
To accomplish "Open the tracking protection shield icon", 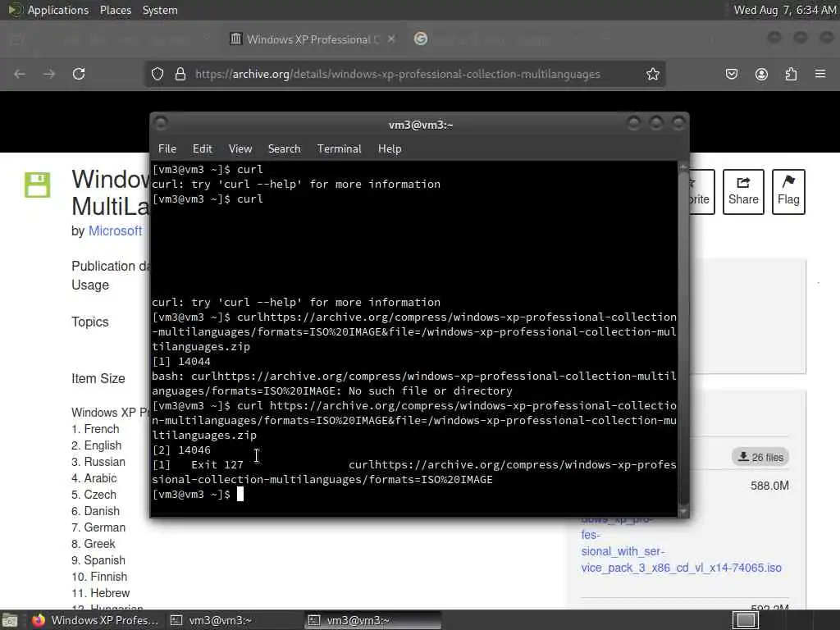I will (x=157, y=74).
